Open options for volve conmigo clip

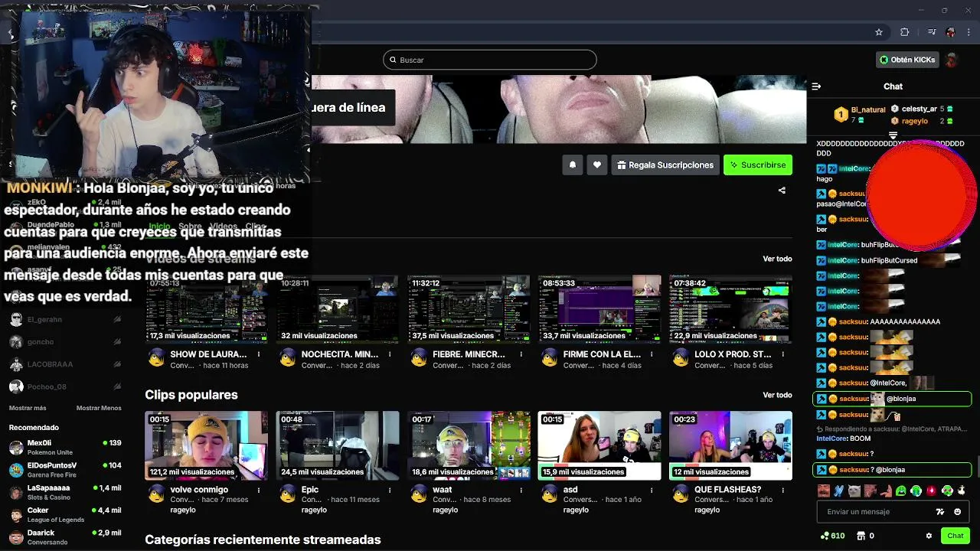point(259,490)
